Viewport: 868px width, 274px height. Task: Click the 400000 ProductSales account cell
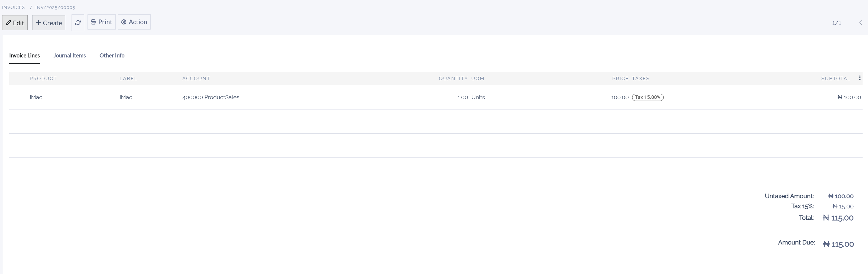(210, 97)
